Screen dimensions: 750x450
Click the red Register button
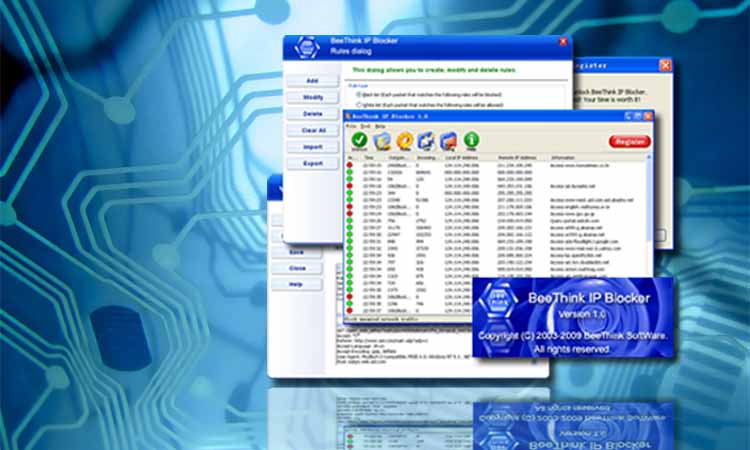(629, 142)
